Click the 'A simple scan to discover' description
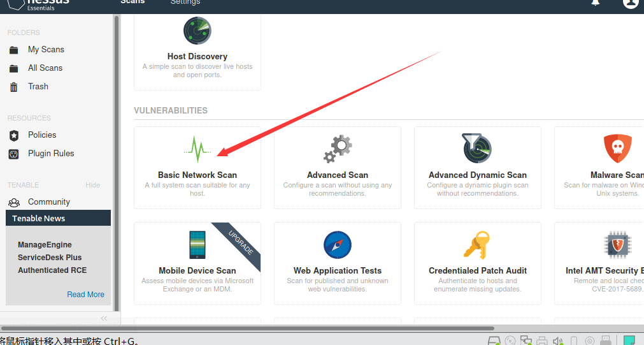Screen dimensions: 644x345 [x=197, y=71]
